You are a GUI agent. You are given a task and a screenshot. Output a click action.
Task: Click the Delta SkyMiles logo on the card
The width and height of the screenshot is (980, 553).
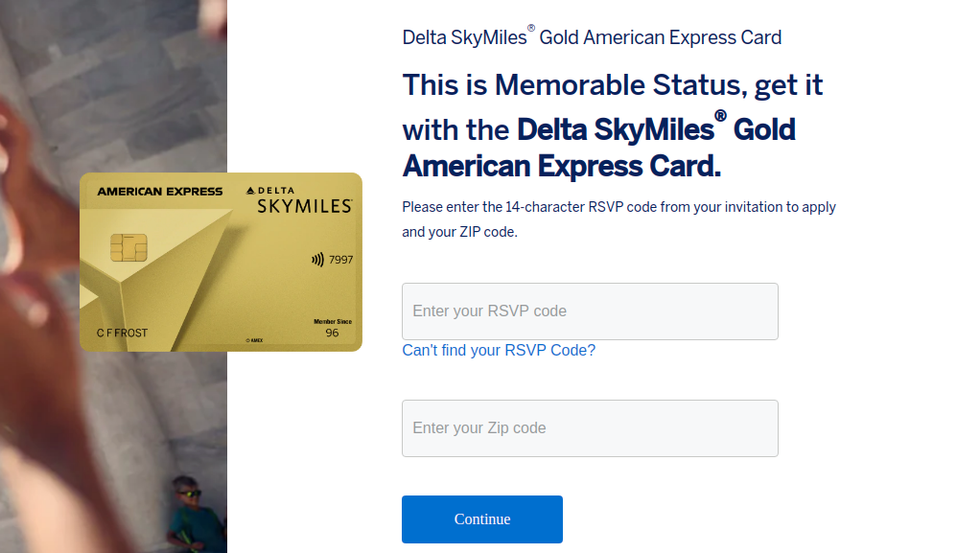tap(298, 199)
